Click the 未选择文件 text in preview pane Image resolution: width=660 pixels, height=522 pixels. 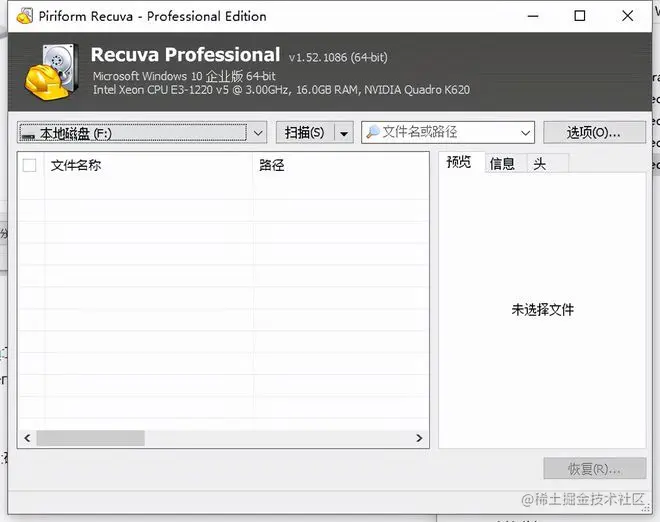[x=542, y=310]
